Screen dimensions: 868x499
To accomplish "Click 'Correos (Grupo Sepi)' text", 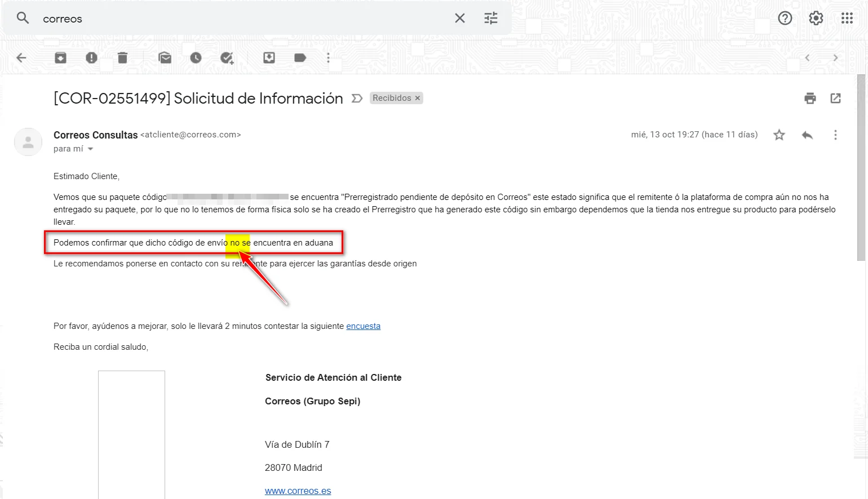I will click(x=312, y=401).
